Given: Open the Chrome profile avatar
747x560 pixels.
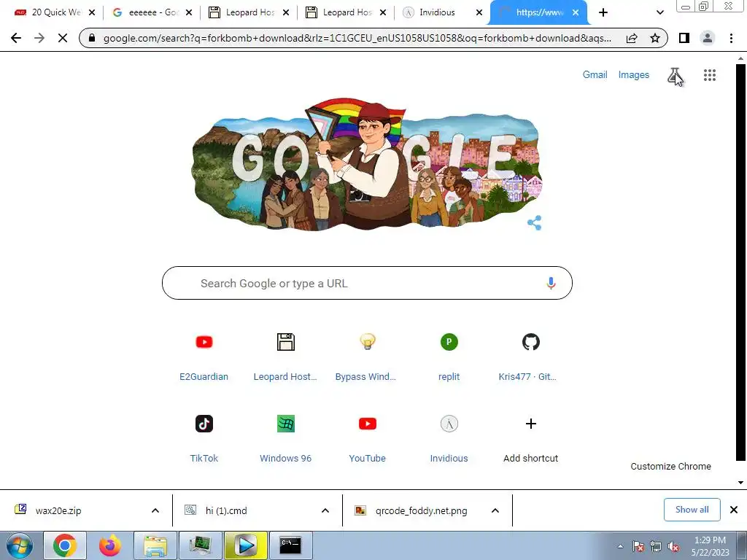Looking at the screenshot, I should [x=708, y=38].
